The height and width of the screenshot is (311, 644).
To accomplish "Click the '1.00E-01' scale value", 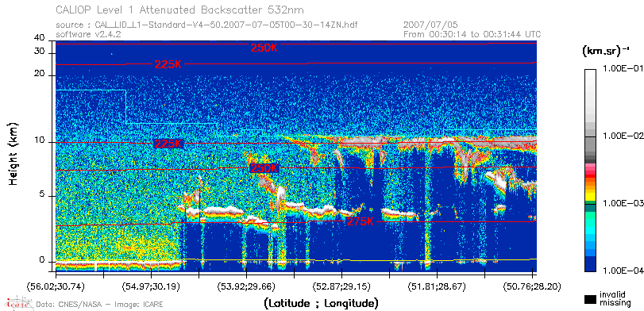I will [x=623, y=68].
